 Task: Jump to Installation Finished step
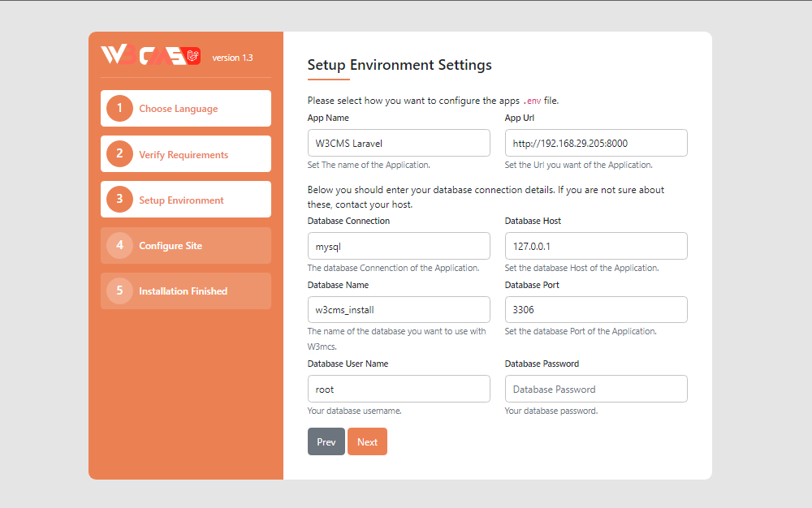183,291
